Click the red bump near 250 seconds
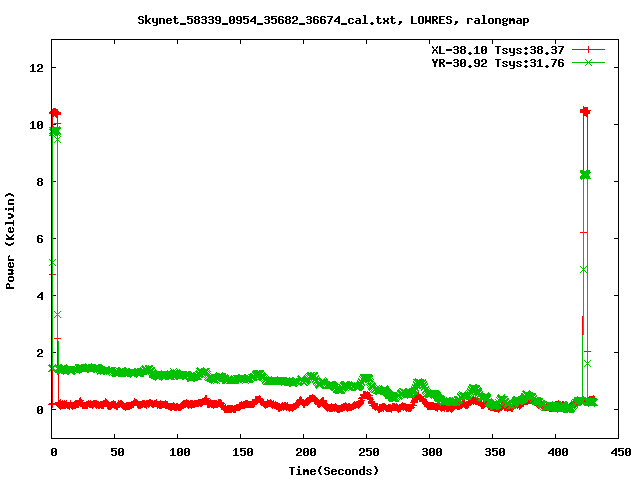This screenshot has height=480, width=640. tap(366, 396)
